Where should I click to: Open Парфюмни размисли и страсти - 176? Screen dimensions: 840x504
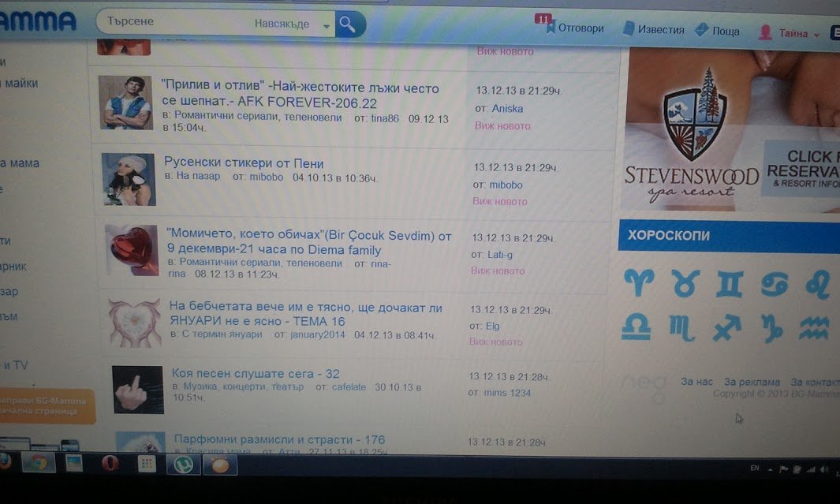[x=280, y=439]
